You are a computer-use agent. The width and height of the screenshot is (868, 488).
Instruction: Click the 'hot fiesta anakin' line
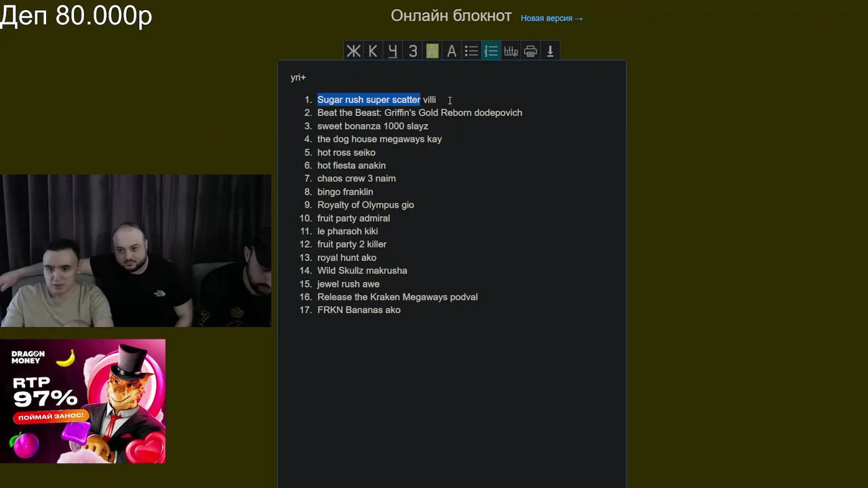pos(351,165)
